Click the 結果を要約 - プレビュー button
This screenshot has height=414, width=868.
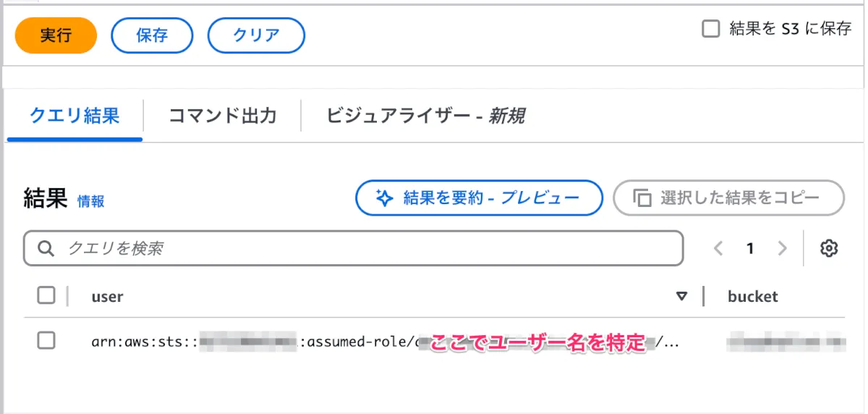[479, 198]
